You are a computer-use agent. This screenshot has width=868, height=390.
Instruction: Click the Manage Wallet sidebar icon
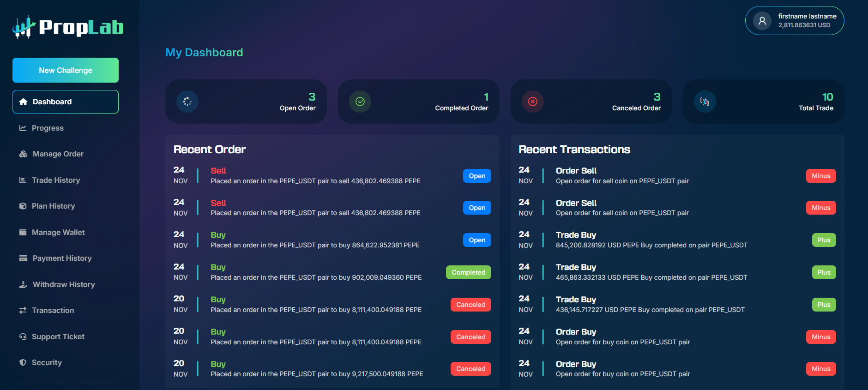pos(23,233)
